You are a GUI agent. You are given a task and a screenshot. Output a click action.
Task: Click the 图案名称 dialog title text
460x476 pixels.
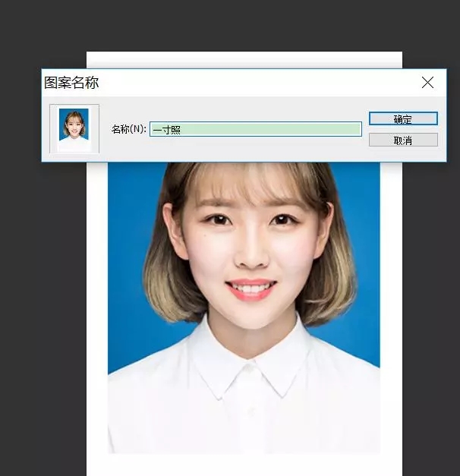pos(72,83)
